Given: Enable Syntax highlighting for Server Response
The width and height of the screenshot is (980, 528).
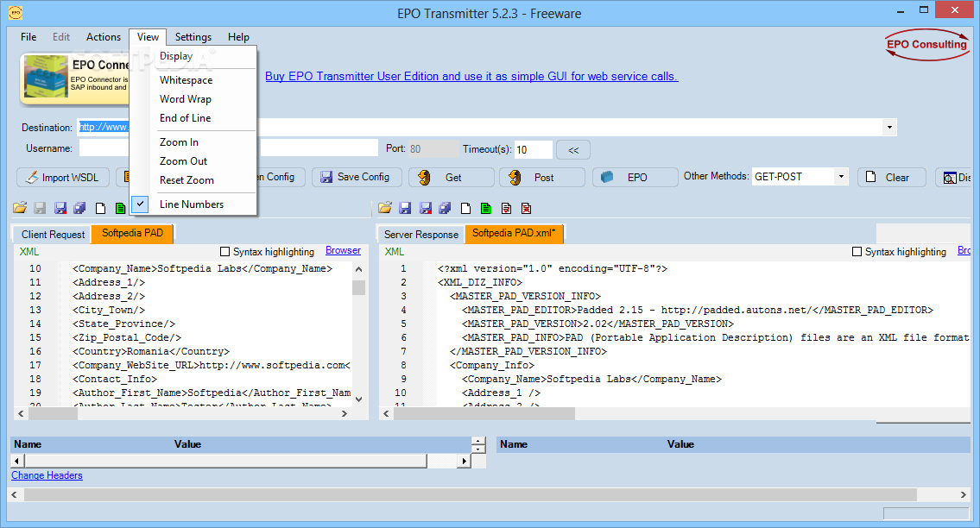Looking at the screenshot, I should pos(857,252).
